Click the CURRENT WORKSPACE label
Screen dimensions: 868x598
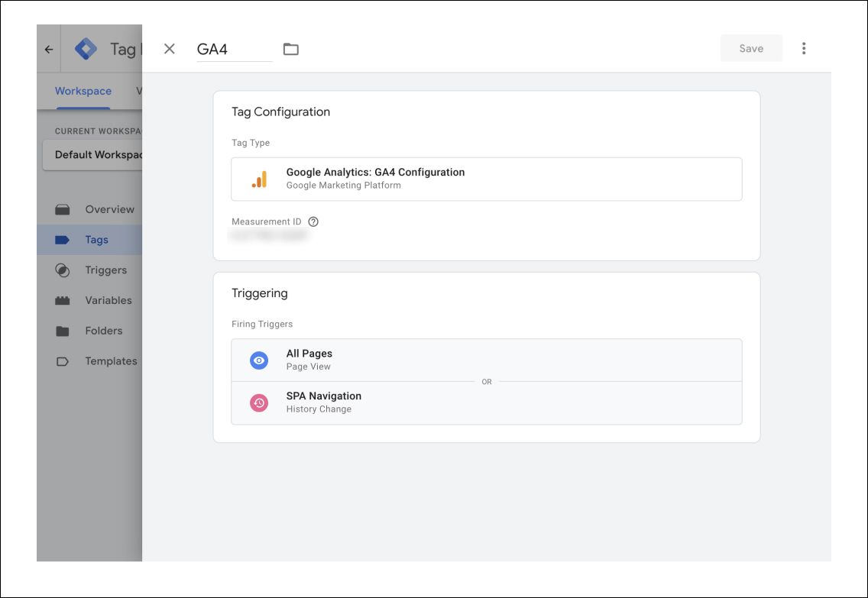tap(98, 131)
